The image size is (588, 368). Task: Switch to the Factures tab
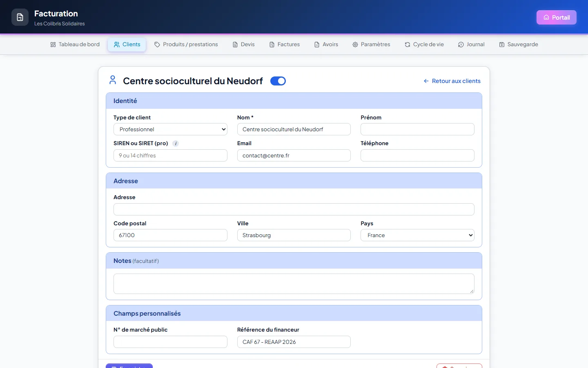[x=285, y=45]
